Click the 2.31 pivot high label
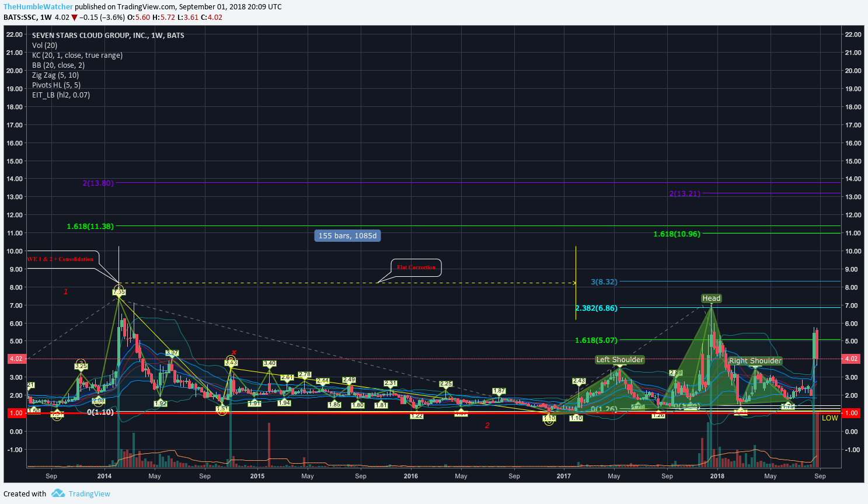 pos(391,384)
